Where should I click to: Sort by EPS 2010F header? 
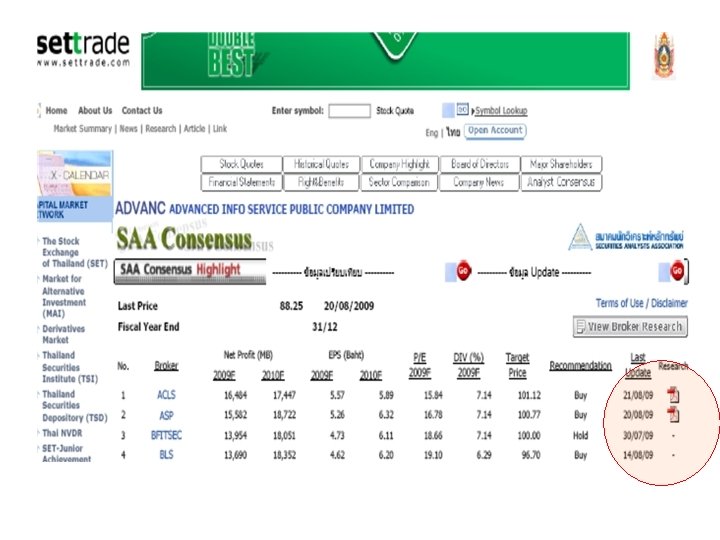371,376
